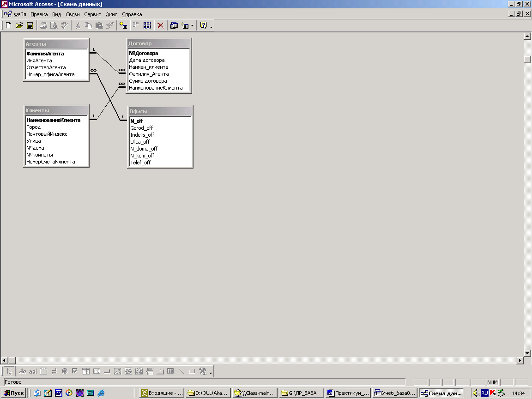Click the New Object table icon

(185, 25)
